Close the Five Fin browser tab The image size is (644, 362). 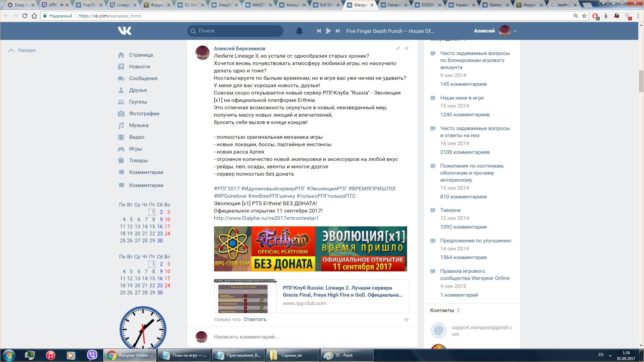(101, 5)
